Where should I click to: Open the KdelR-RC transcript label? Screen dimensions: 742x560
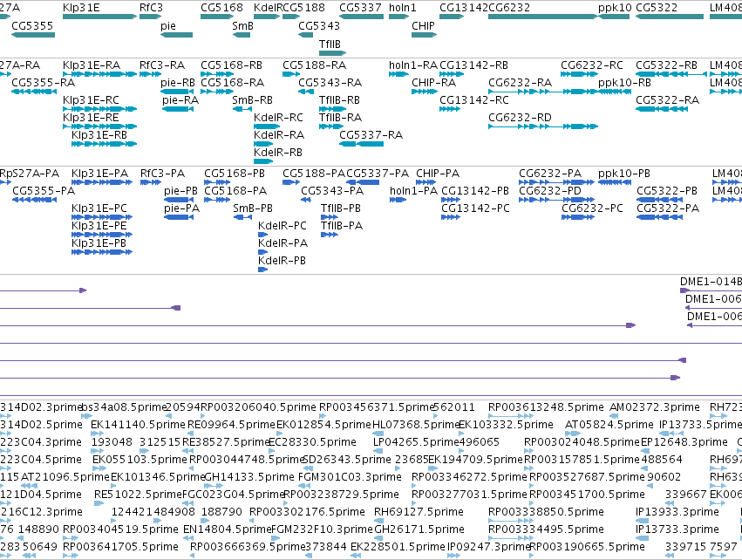278,118
